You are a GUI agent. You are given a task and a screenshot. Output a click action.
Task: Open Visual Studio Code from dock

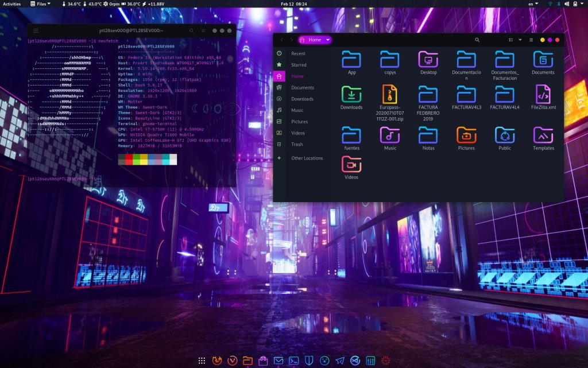click(x=355, y=361)
